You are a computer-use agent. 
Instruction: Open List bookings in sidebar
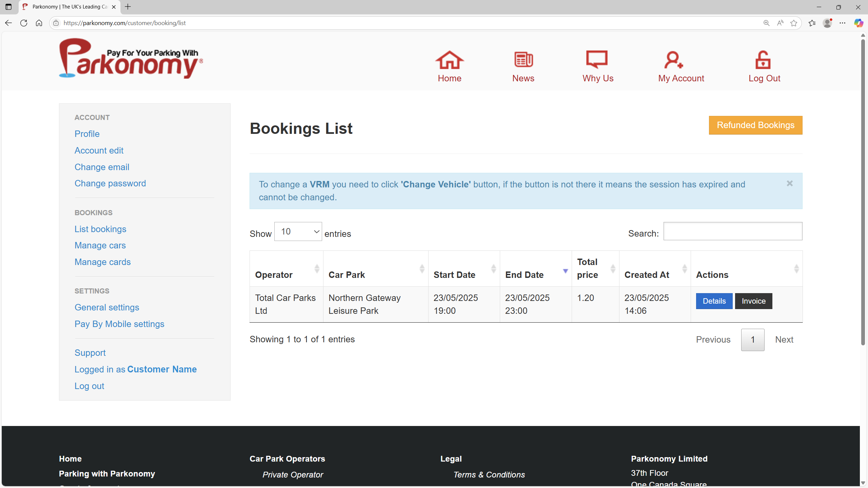(100, 229)
